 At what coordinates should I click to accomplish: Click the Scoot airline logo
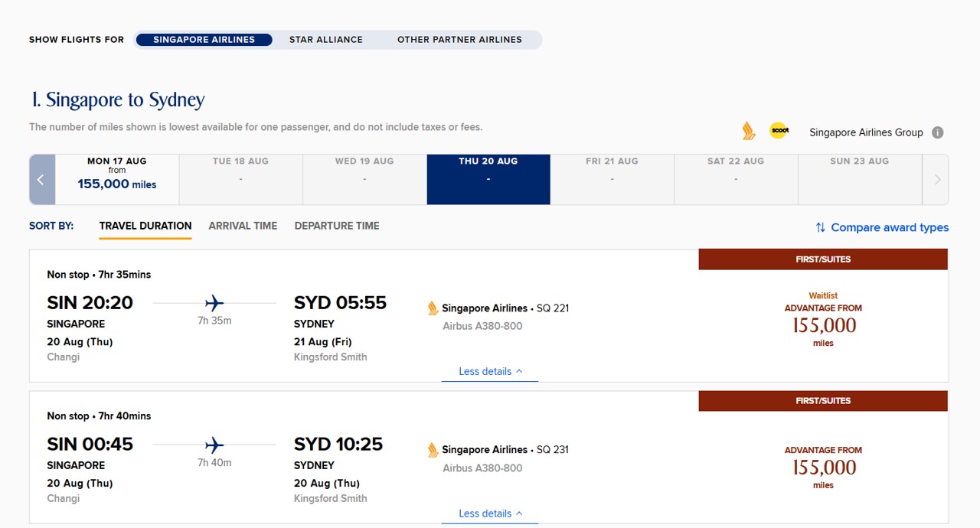(x=779, y=131)
